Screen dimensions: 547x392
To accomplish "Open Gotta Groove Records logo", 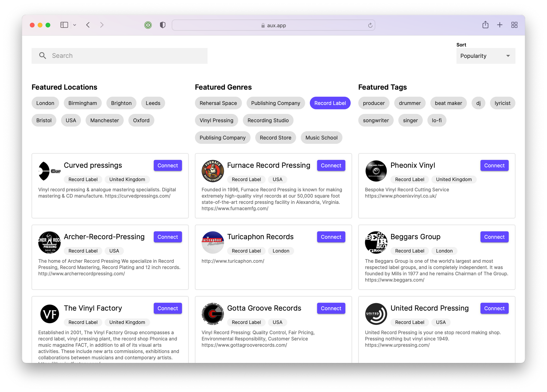I will point(213,314).
